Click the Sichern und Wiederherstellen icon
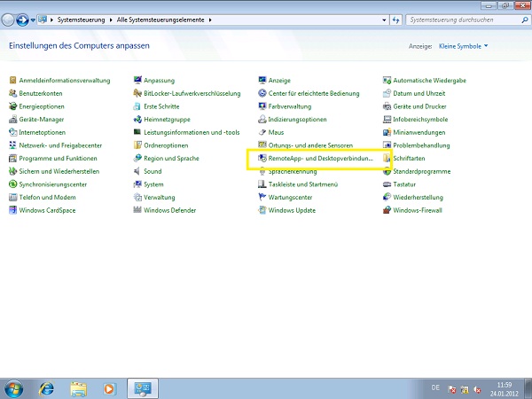Image resolution: width=532 pixels, height=399 pixels. (12, 171)
